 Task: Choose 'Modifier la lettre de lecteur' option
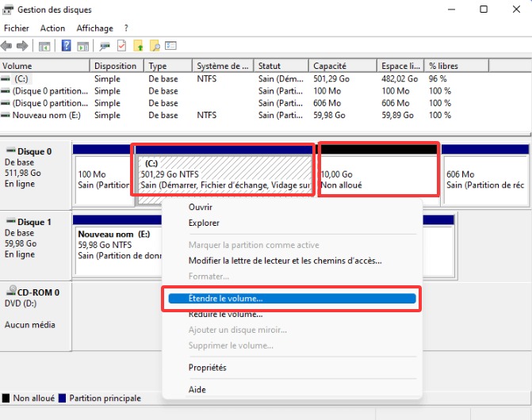click(285, 261)
